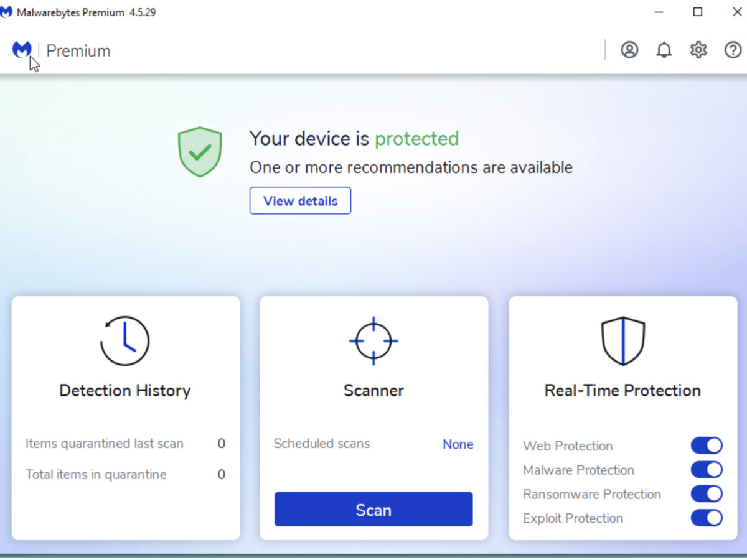The image size is (747, 560).
Task: Open help with the question mark icon
Action: pos(733,50)
